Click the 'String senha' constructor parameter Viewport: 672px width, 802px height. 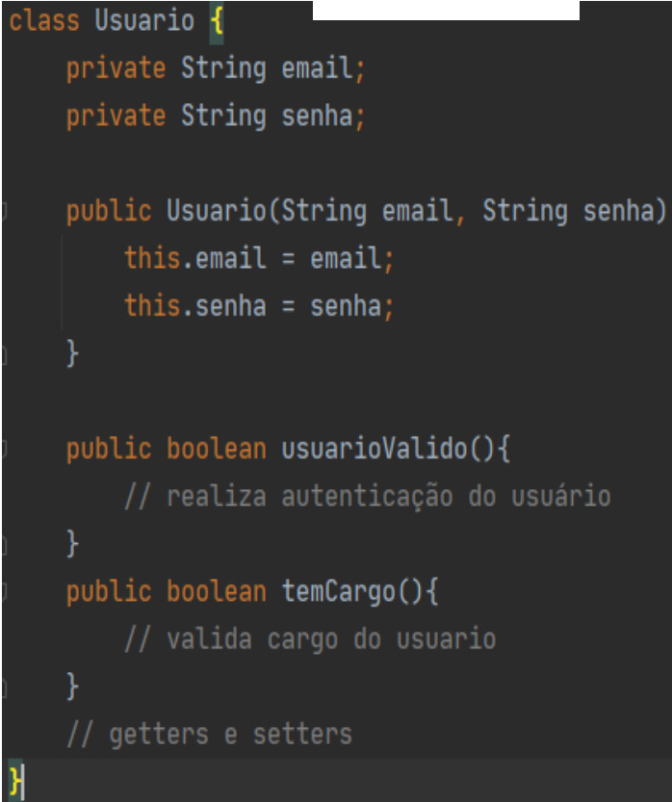(573, 211)
